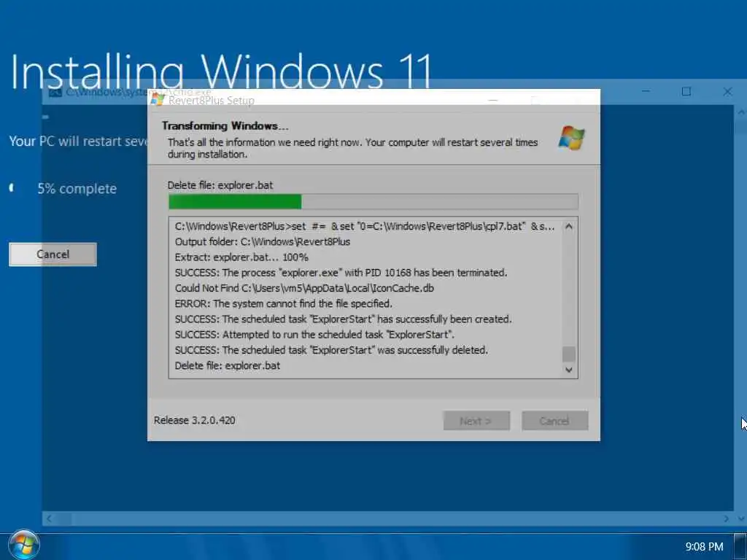The height and width of the screenshot is (560, 747).
Task: Select the log line 'ExplorerStart has successfully been created'
Action: pos(343,319)
